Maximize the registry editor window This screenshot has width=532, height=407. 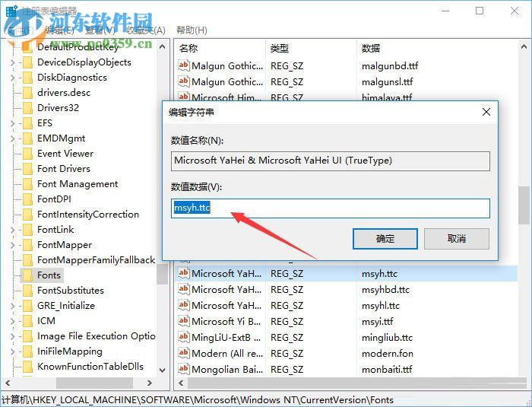click(x=480, y=11)
